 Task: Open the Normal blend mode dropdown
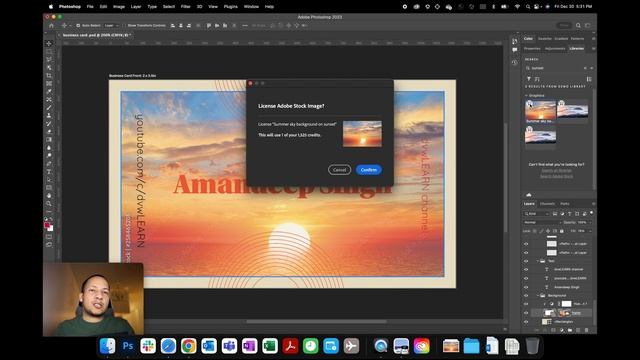click(x=542, y=222)
